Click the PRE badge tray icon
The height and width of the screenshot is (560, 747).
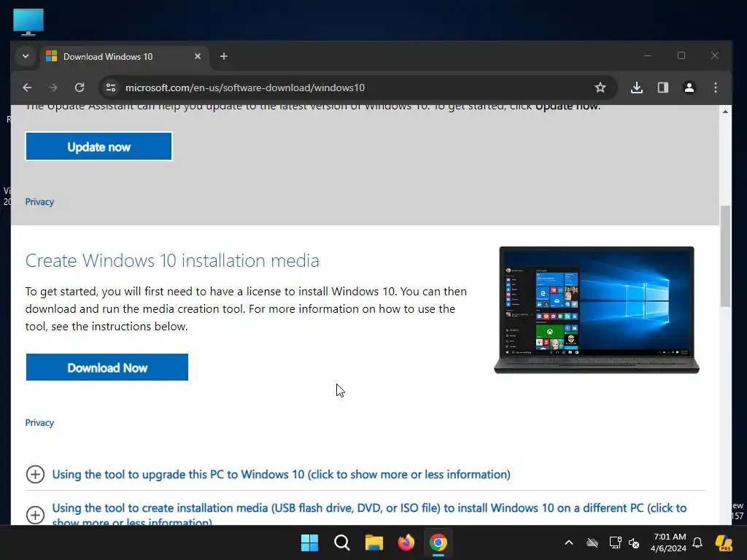pyautogui.click(x=724, y=542)
